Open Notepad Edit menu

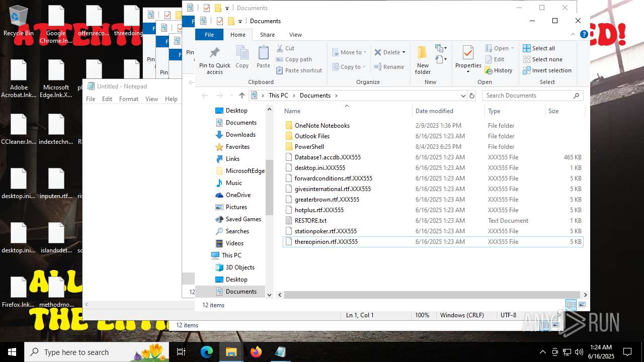click(107, 99)
